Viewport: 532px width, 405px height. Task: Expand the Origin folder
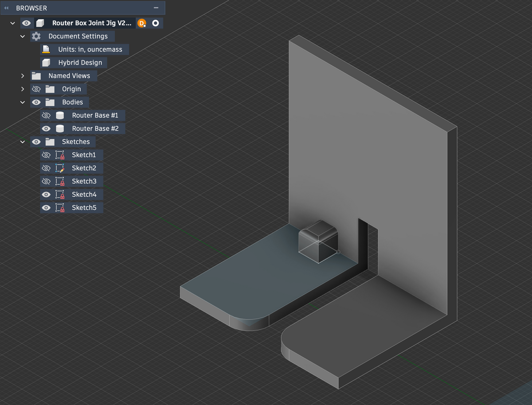23,89
